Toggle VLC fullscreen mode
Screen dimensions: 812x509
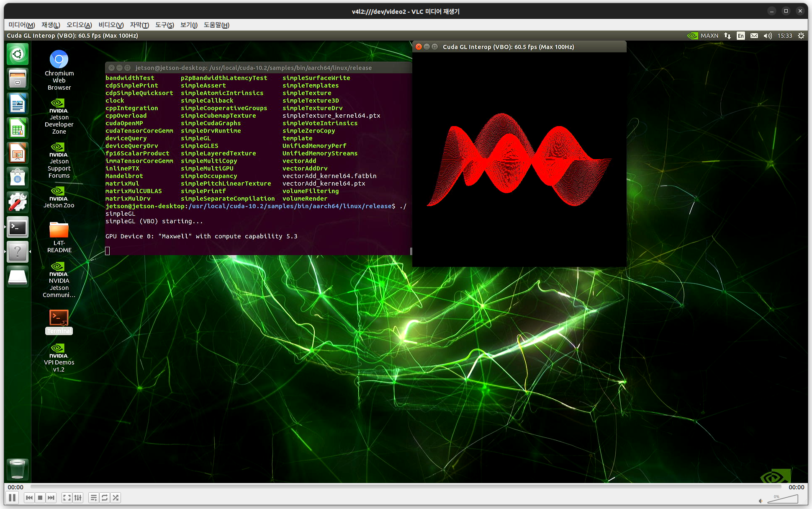tap(67, 498)
